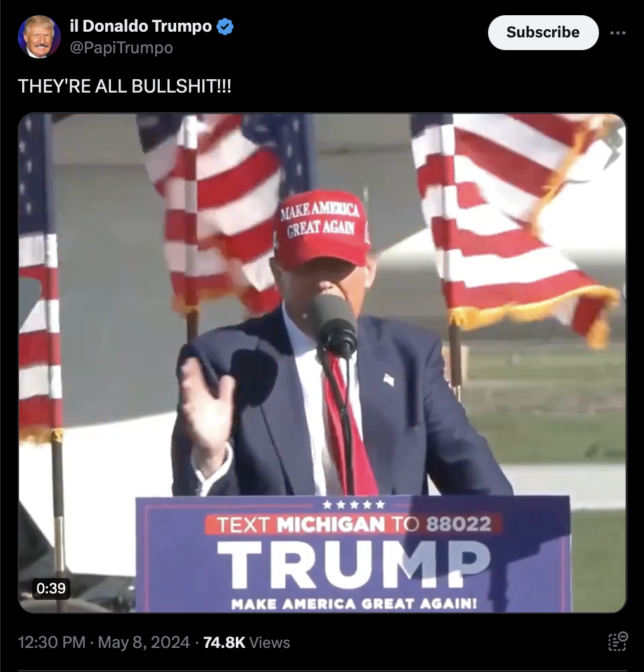Click the dashed post-note icon beside Views
The image size is (644, 672).
618,642
